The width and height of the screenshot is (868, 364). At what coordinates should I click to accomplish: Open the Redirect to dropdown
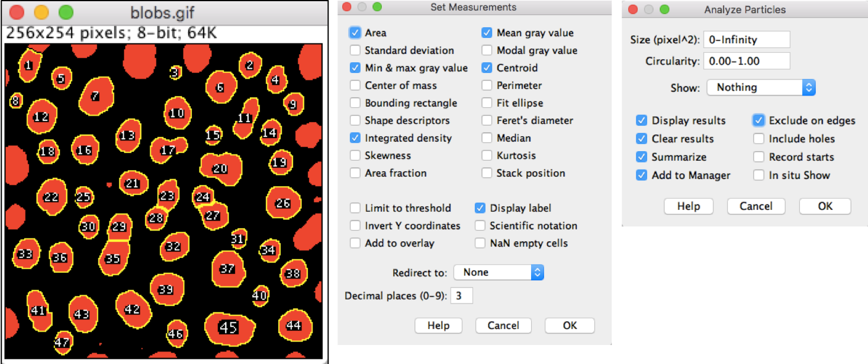click(498, 273)
